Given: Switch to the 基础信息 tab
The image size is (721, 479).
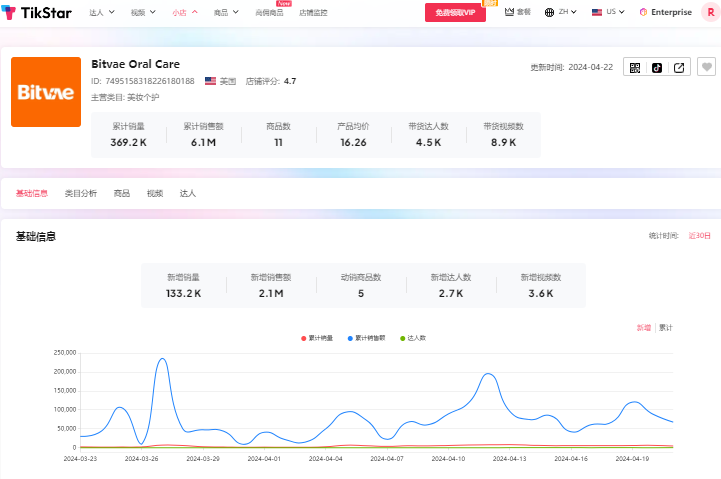Looking at the screenshot, I should 32,194.
